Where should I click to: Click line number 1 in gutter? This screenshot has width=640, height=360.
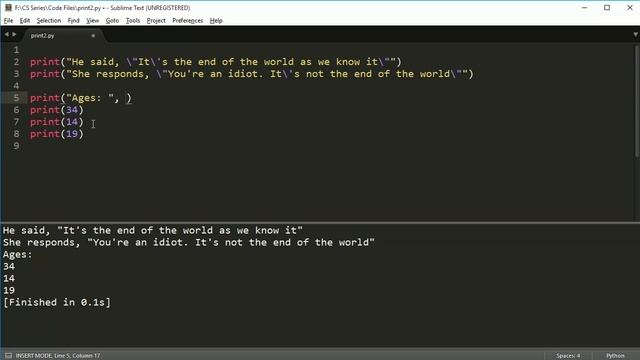click(16, 50)
